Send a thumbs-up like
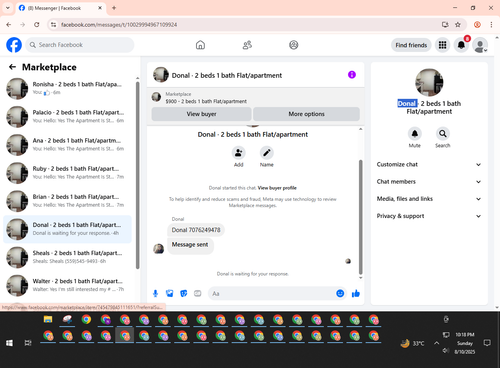500x368 pixels. click(x=356, y=293)
